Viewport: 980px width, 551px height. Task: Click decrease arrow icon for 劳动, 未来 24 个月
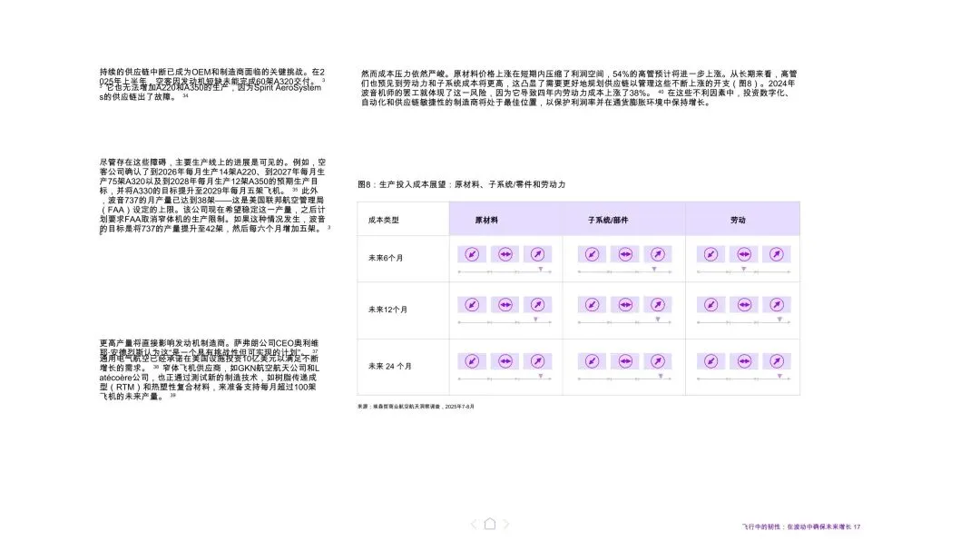tap(710, 361)
